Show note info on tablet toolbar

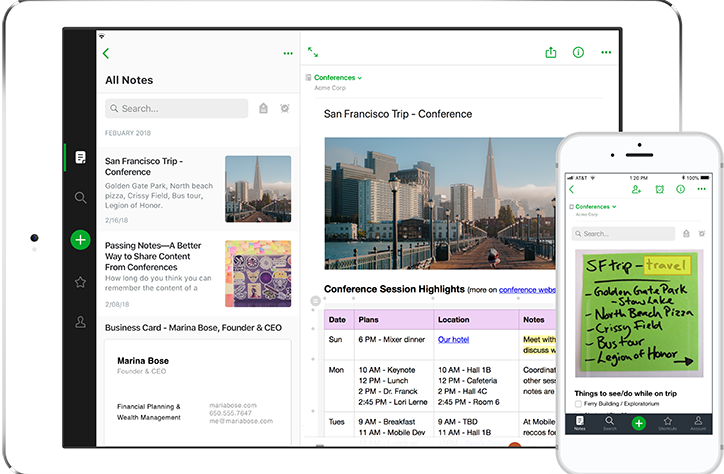point(578,52)
